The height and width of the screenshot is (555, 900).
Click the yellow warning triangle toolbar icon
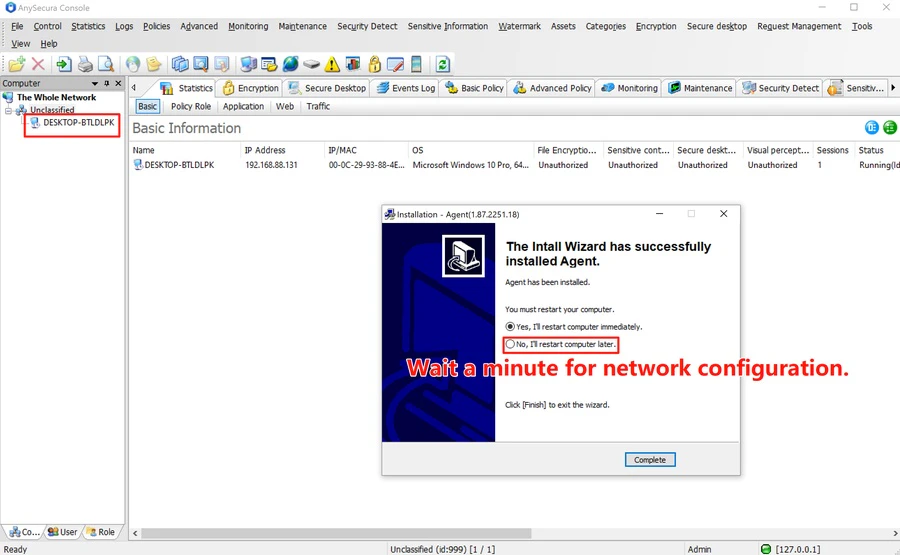click(x=332, y=64)
